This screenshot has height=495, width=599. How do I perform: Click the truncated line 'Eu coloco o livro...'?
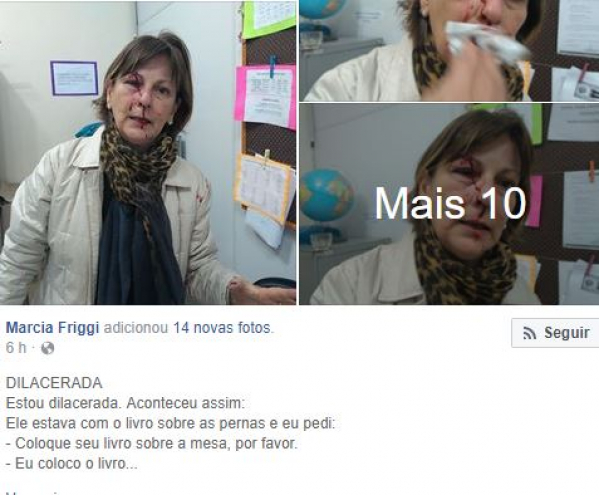tap(71, 464)
